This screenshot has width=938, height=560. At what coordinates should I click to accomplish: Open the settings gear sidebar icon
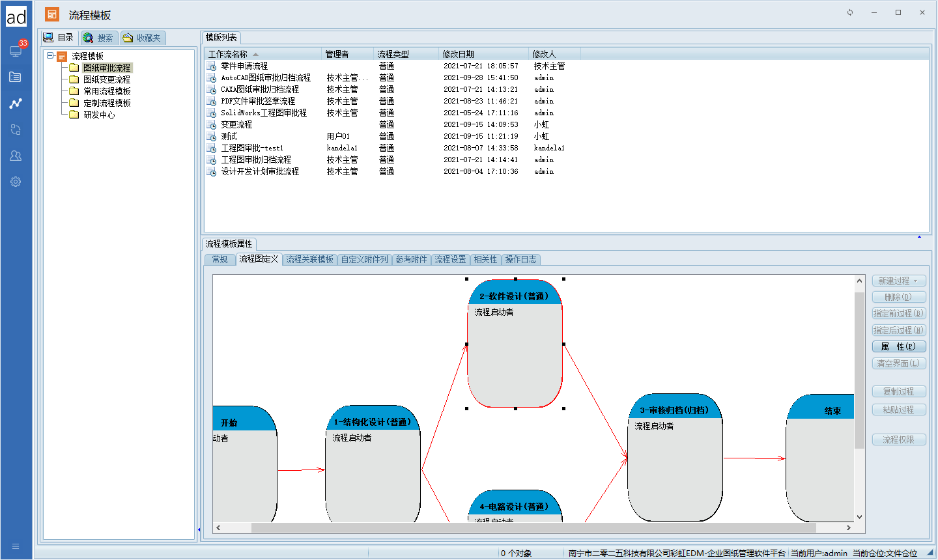pyautogui.click(x=16, y=182)
